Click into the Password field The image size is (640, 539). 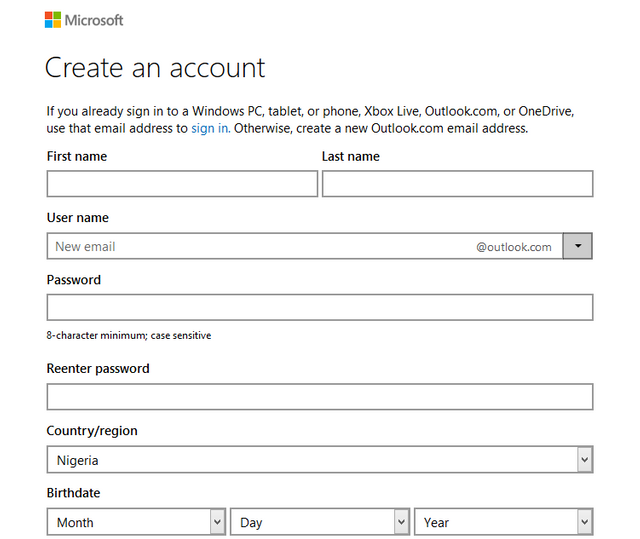click(x=320, y=307)
